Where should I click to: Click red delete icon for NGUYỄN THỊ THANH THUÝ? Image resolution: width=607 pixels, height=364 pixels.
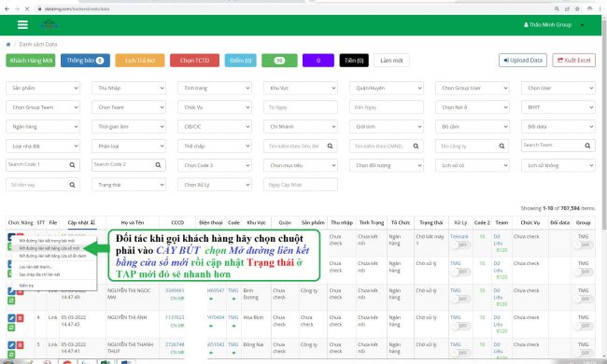click(x=21, y=345)
